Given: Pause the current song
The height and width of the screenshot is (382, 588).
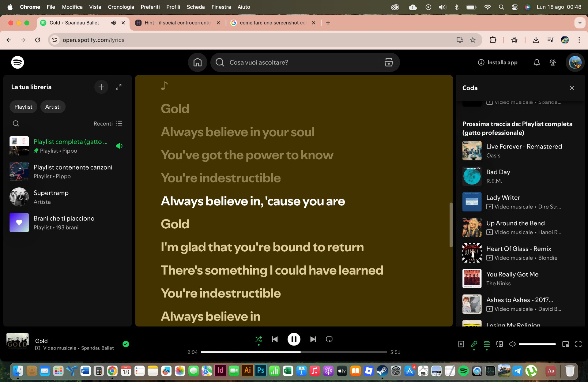Looking at the screenshot, I should pyautogui.click(x=294, y=339).
